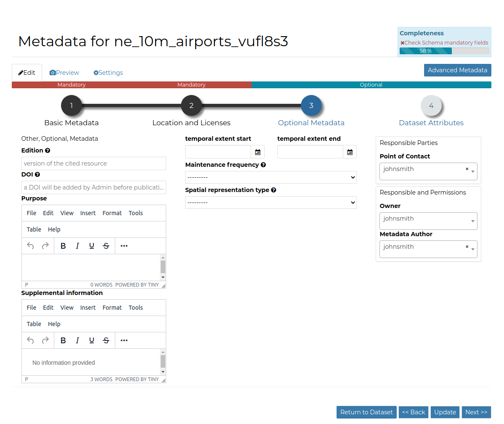
Task: Open the calendar picker for temporal extent start
Action: point(257,152)
